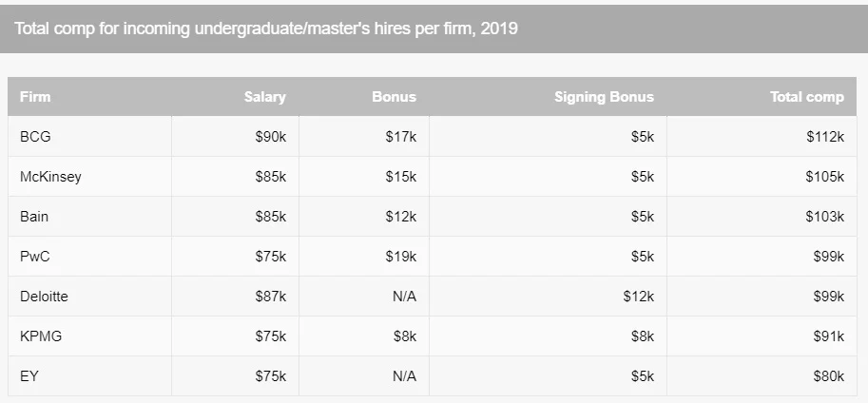Click McKinsey's $105k total comp value
The width and height of the screenshot is (868, 403).
(x=825, y=177)
